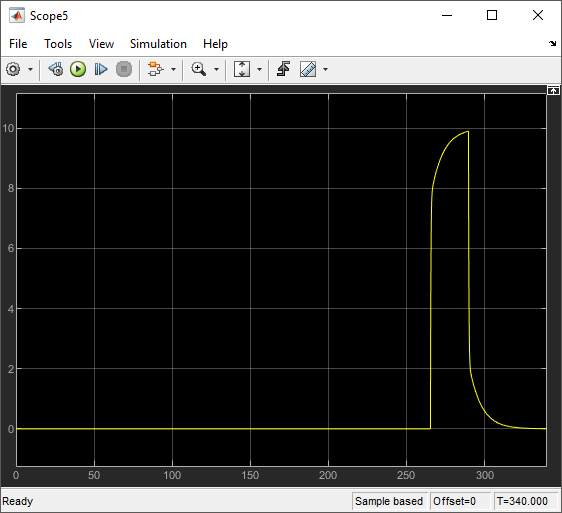Click the dock scope arrow in menu bar

coord(552,44)
